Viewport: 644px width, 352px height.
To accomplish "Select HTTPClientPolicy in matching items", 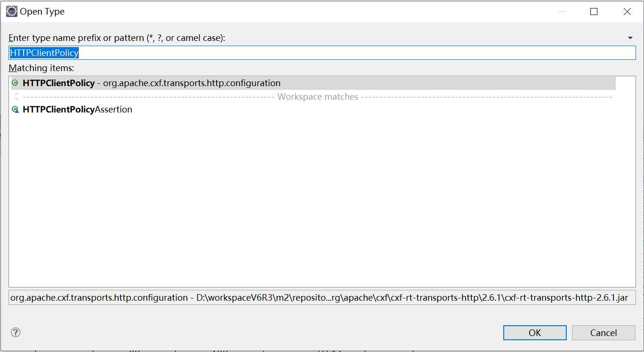I will (313, 83).
